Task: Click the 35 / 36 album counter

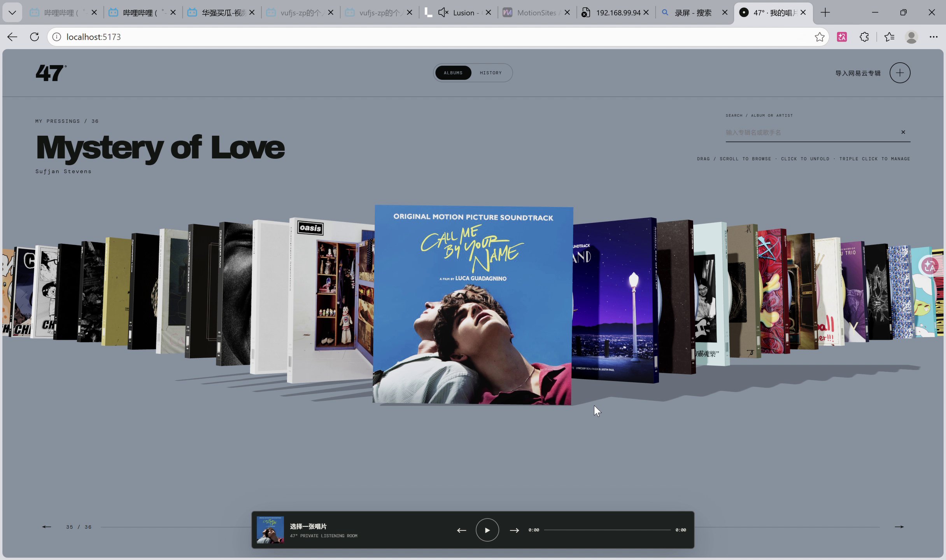Action: pyautogui.click(x=79, y=527)
